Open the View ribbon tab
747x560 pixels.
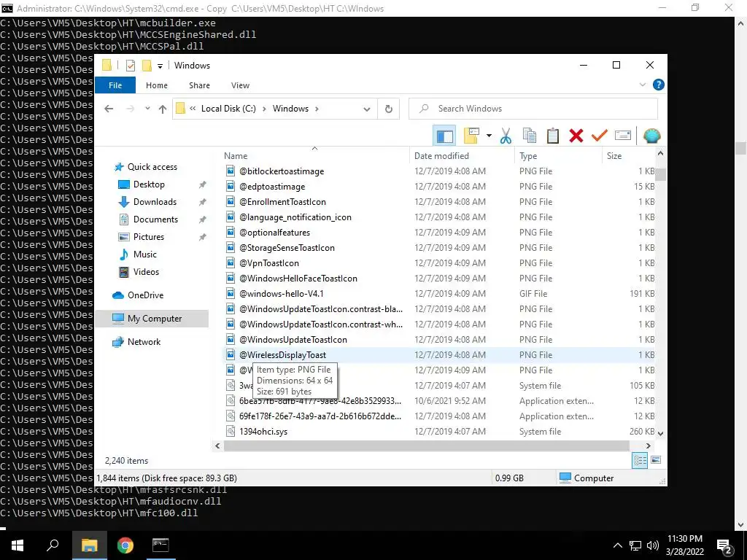[240, 85]
